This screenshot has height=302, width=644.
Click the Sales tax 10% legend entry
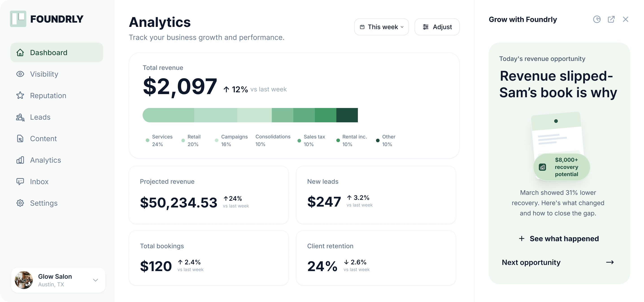click(x=311, y=140)
